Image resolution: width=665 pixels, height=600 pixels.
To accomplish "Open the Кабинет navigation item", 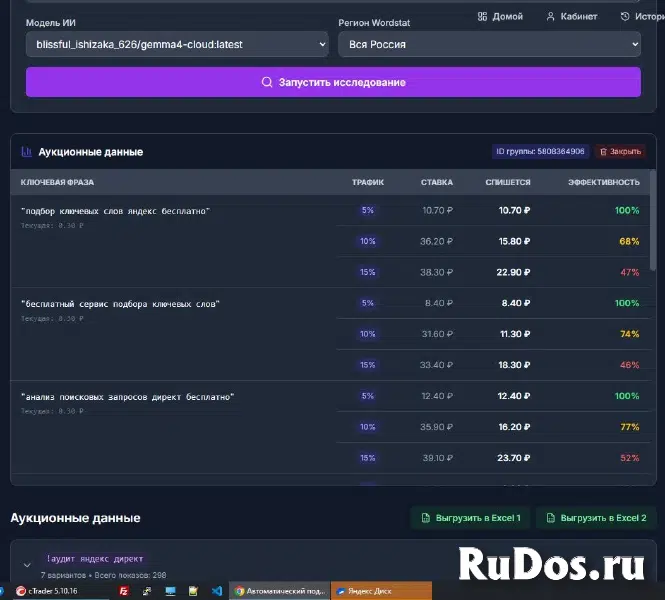I will tap(572, 17).
